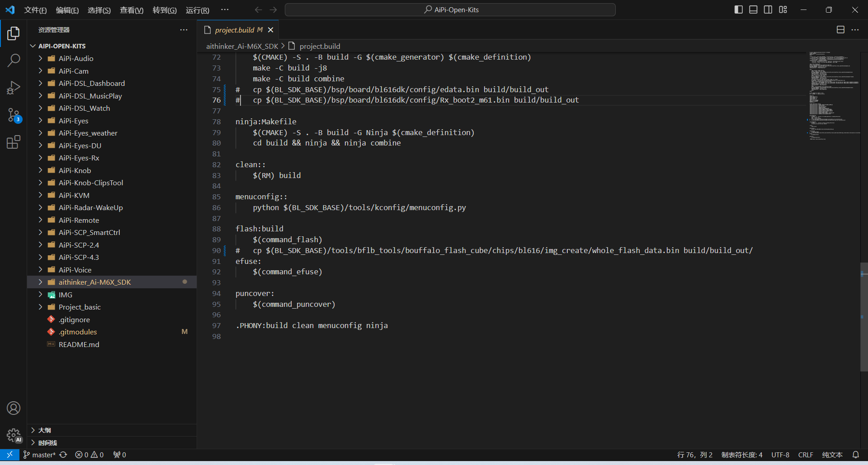The height and width of the screenshot is (465, 868).
Task: Change tab size via 制表符长度: 4
Action: [x=742, y=455]
